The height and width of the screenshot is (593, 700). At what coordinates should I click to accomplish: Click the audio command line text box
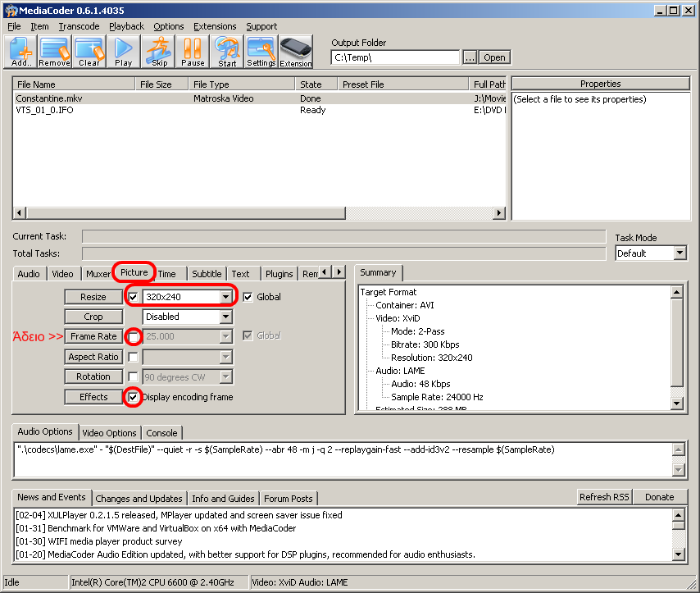[x=343, y=460]
